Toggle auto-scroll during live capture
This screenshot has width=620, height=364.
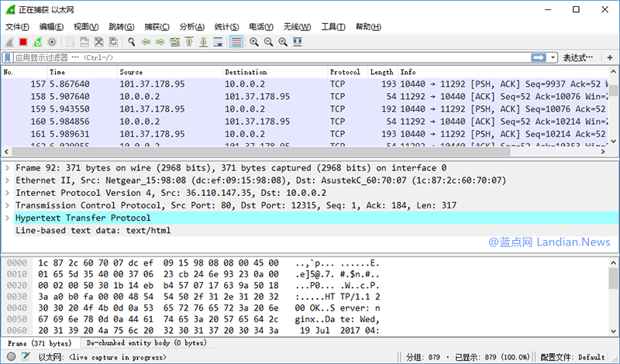218,42
